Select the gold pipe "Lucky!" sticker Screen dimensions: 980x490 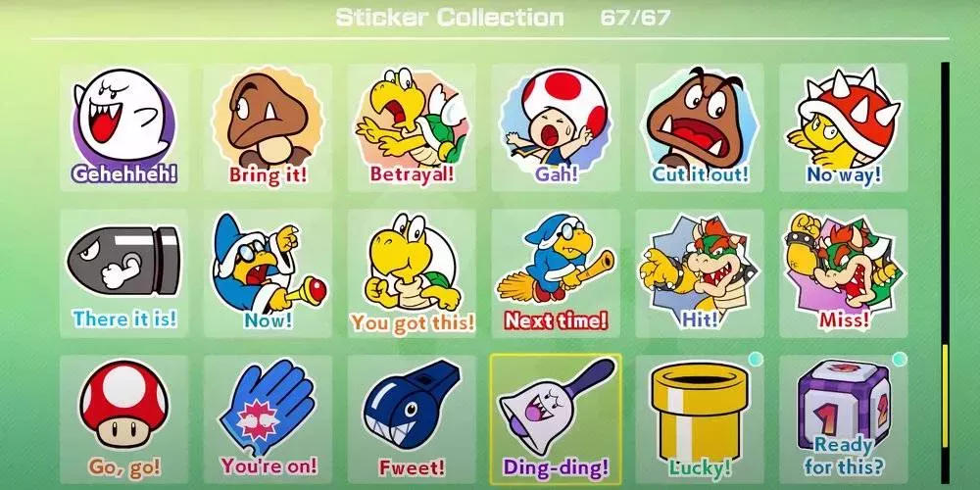click(700, 419)
